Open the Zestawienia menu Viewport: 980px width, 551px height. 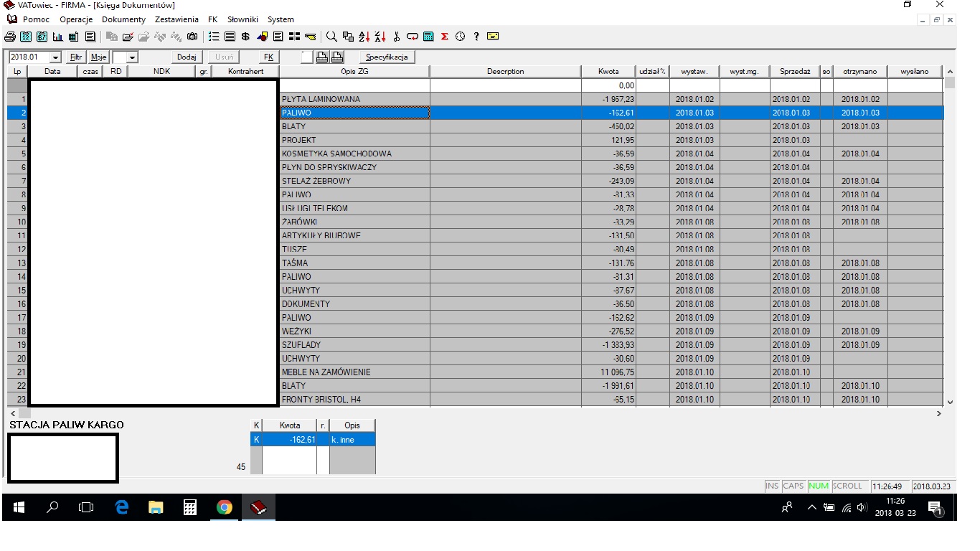(x=176, y=19)
